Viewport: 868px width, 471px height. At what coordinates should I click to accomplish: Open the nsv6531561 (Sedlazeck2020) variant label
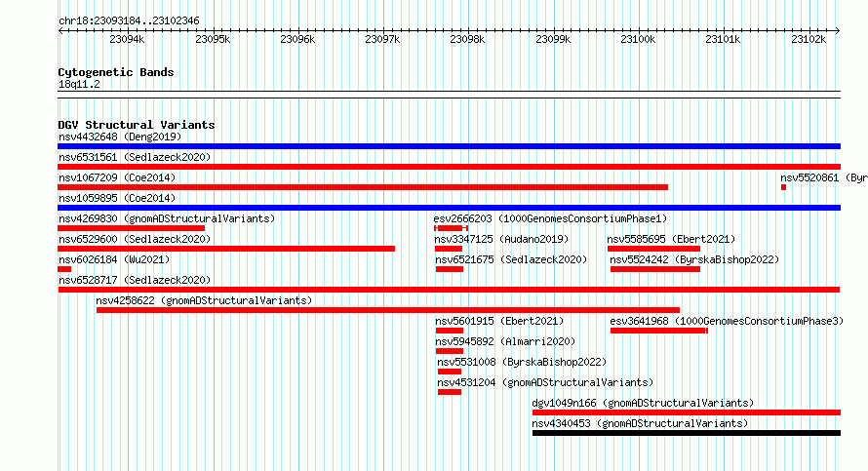point(135,157)
